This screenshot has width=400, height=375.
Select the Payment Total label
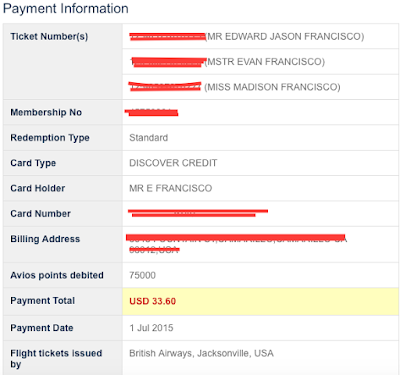42,301
